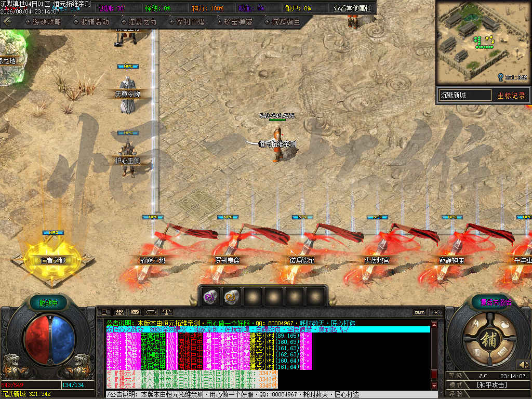Click the 放逐之地 teleport flag
532x399 pixels.
(x=153, y=260)
